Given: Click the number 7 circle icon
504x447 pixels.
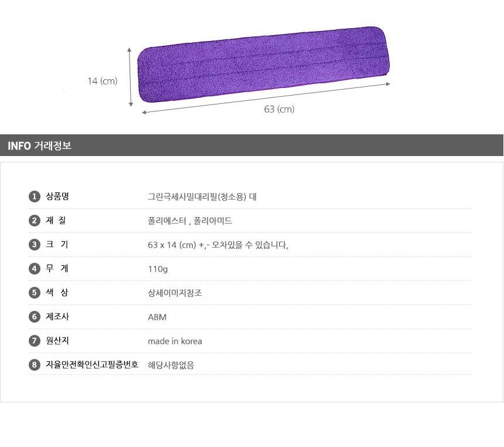Looking at the screenshot, I should click(34, 341).
